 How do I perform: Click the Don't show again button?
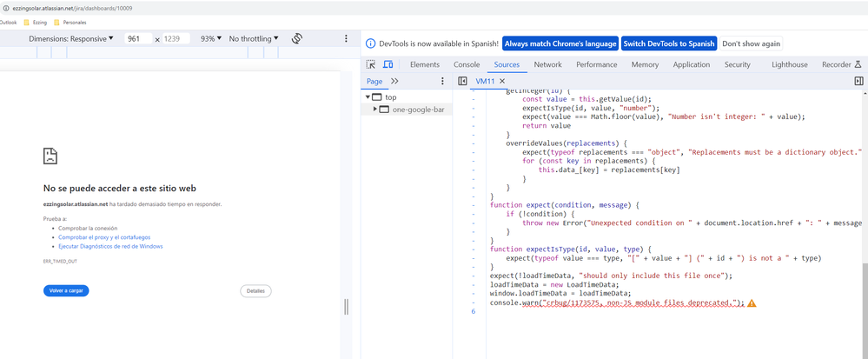pyautogui.click(x=752, y=43)
